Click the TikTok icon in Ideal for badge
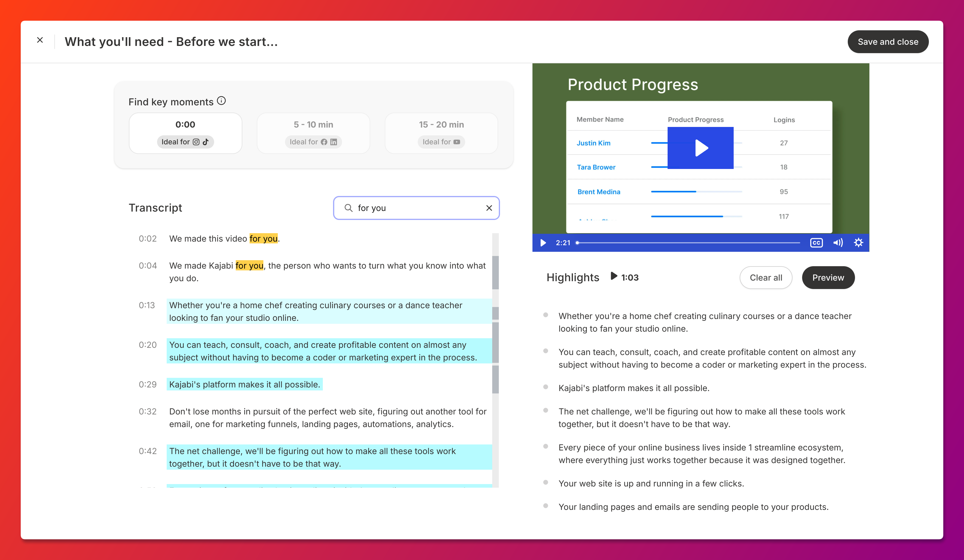Screen dimensions: 964x560 click(205, 142)
